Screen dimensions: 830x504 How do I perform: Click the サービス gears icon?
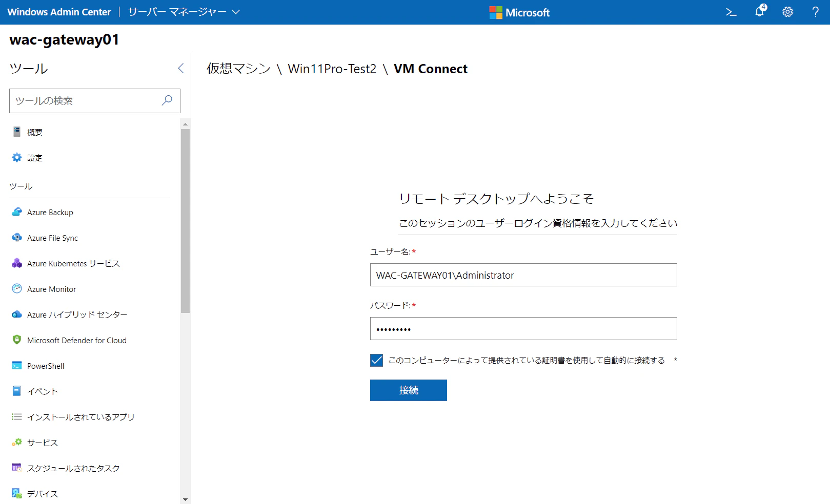point(17,442)
